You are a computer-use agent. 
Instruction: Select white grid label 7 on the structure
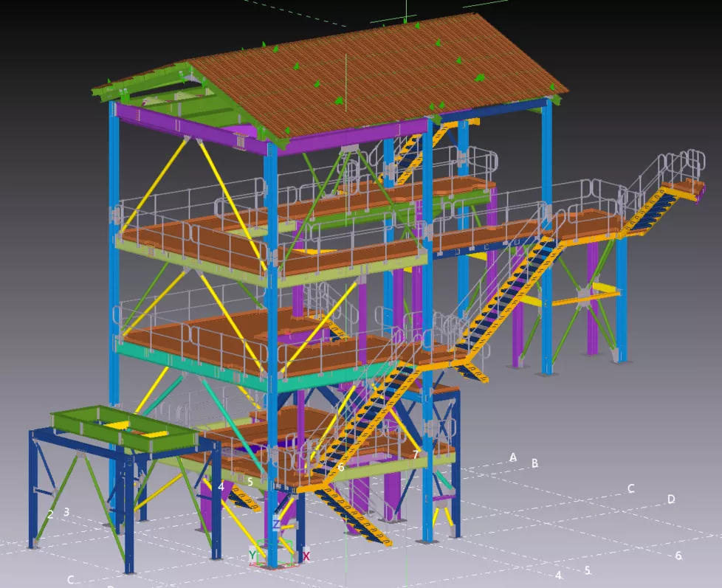click(x=416, y=454)
